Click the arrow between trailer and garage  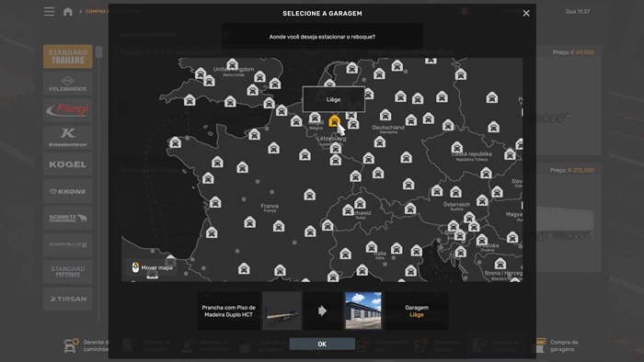click(x=322, y=311)
